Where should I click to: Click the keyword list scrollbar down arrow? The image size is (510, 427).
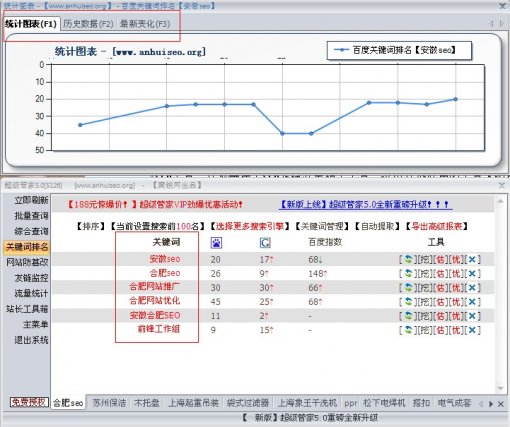500,388
